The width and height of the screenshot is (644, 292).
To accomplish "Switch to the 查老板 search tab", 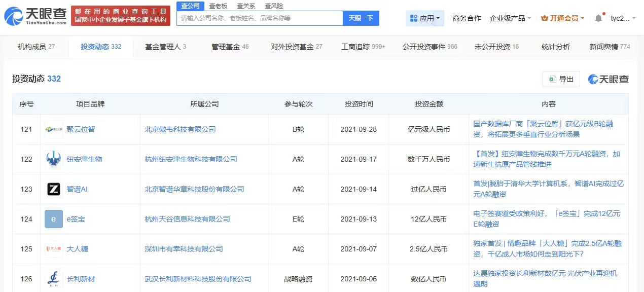I will pyautogui.click(x=219, y=6).
